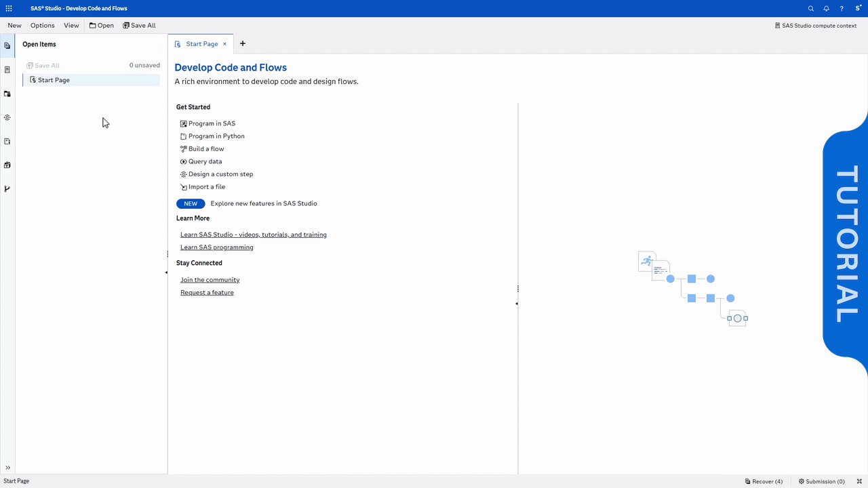The width and height of the screenshot is (868, 488).
Task: Click SAS Studio compute context selector
Action: pyautogui.click(x=816, y=26)
